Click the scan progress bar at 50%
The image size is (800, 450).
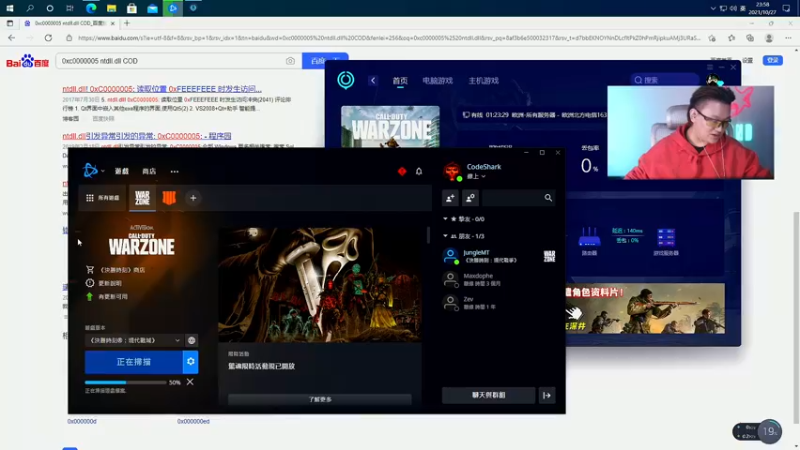tap(125, 382)
